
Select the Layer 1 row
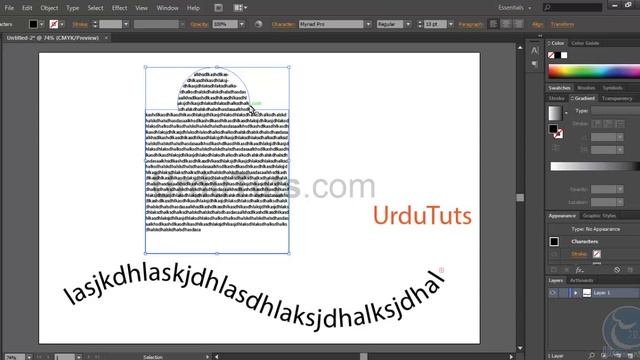point(594,293)
